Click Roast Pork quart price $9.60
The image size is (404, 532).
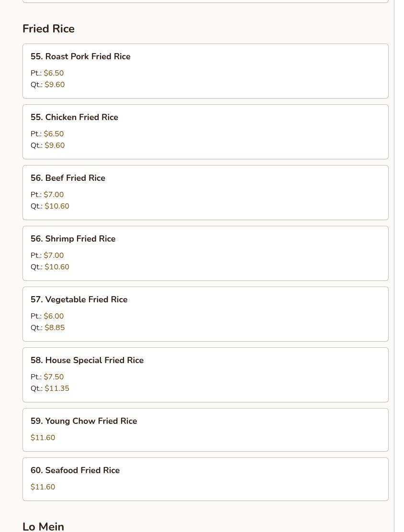55,85
